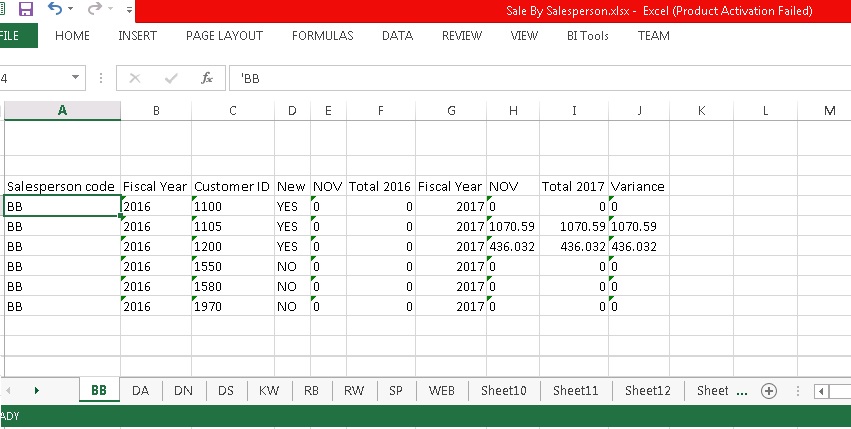Switch to the SP sheet tab

pos(396,390)
